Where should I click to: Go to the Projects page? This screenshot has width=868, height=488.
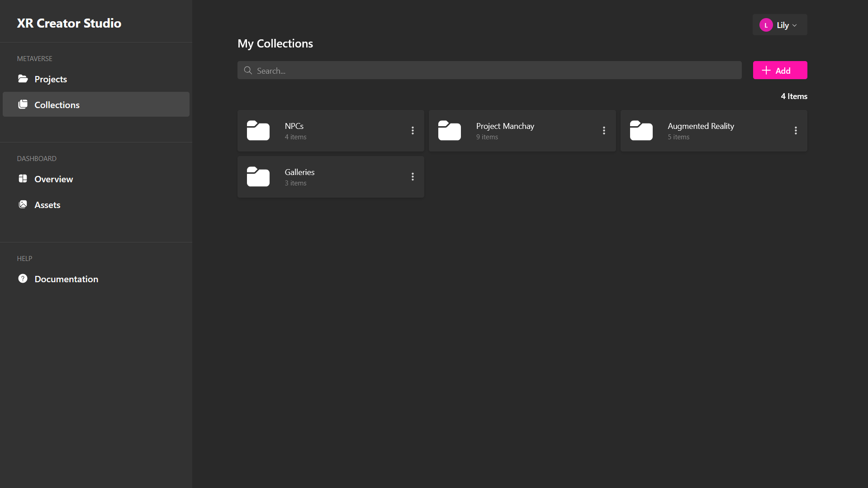click(51, 79)
